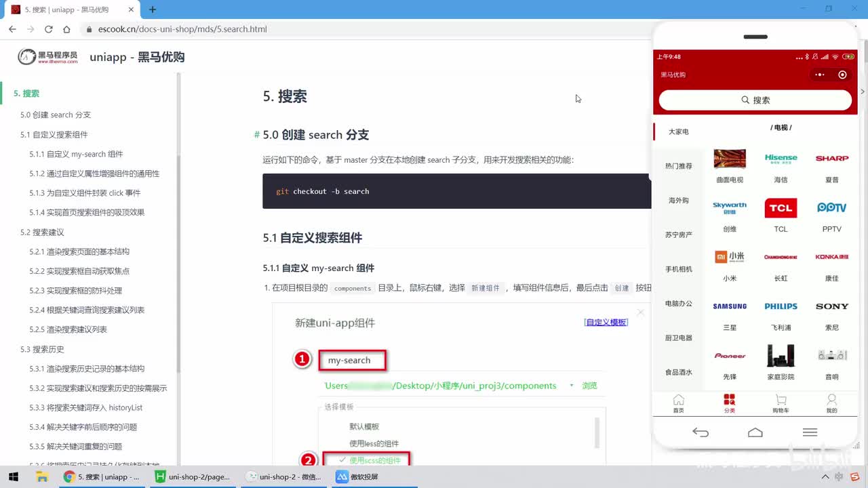Viewport: 868px width, 488px height.
Task: Select sidebar 5.2.2 实现搜索框自动获取焦点
Action: click(79, 270)
